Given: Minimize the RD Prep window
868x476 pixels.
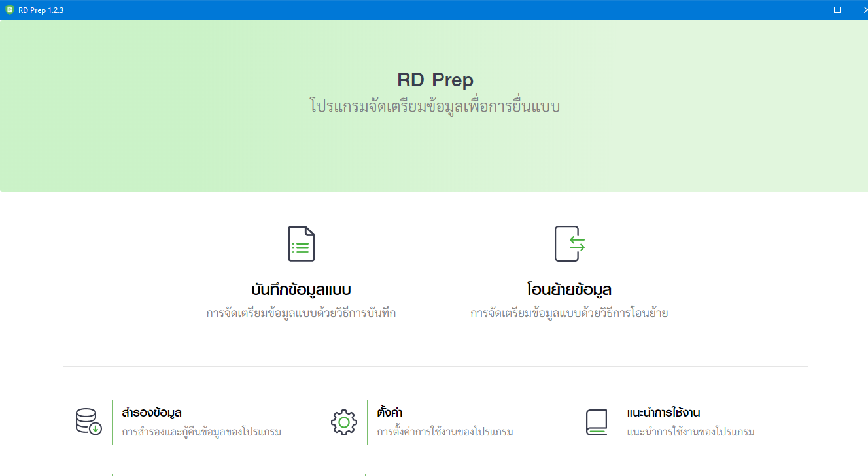Looking at the screenshot, I should (x=809, y=9).
